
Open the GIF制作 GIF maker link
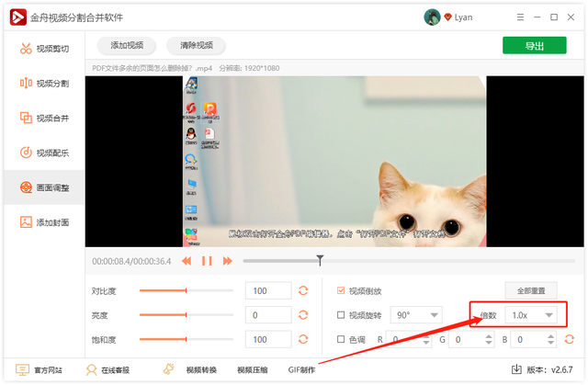302,370
